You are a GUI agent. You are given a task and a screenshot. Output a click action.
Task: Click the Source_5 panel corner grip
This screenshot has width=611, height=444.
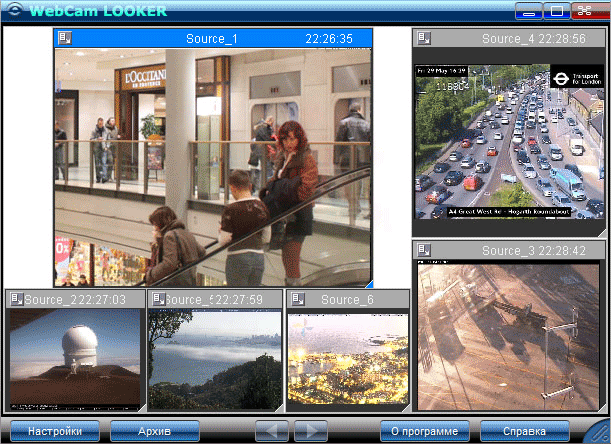click(279, 408)
